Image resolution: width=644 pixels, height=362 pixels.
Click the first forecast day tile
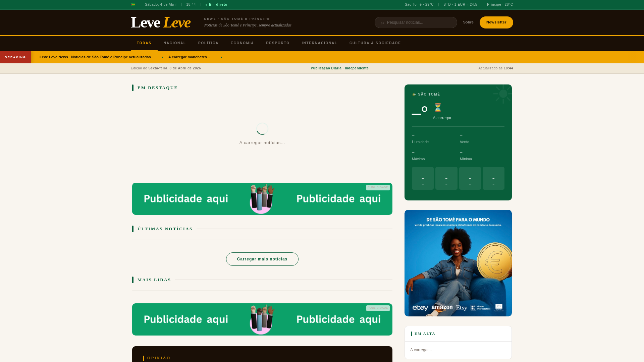[x=423, y=178]
